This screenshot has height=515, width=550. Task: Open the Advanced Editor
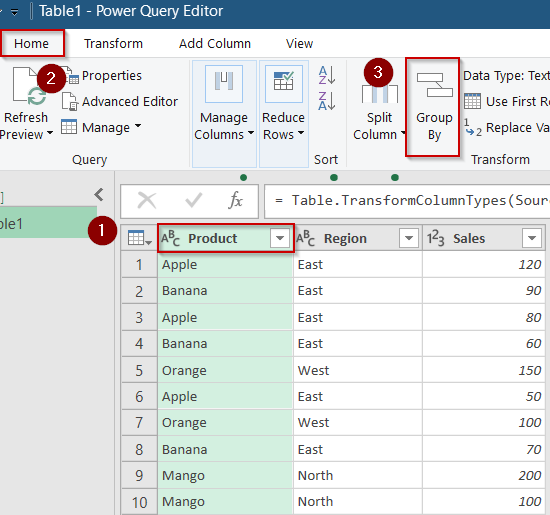[x=120, y=102]
